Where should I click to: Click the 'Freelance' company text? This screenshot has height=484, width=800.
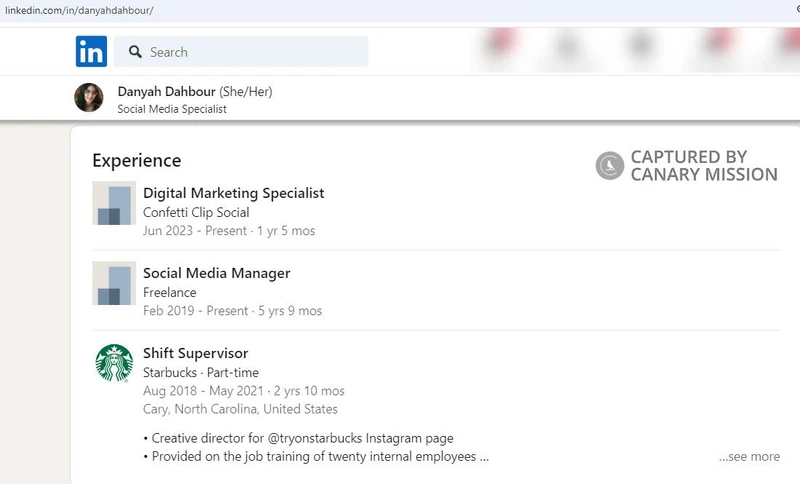tap(169, 293)
